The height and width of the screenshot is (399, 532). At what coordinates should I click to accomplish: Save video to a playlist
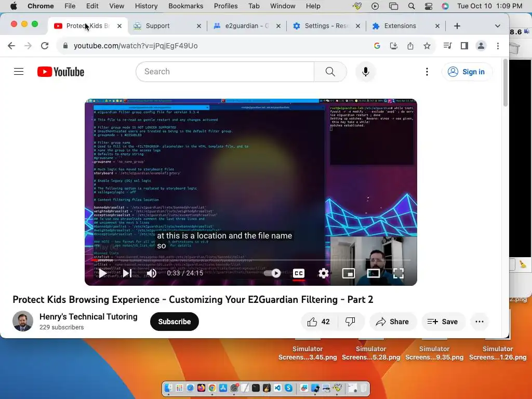point(443,322)
